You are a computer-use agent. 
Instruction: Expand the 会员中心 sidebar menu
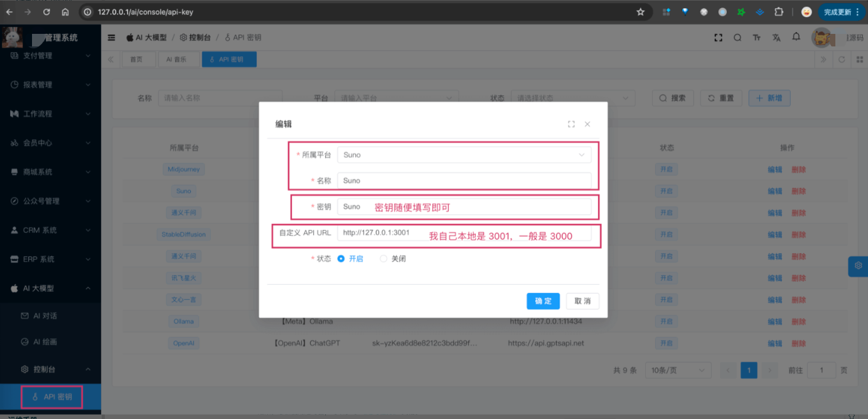[50, 143]
